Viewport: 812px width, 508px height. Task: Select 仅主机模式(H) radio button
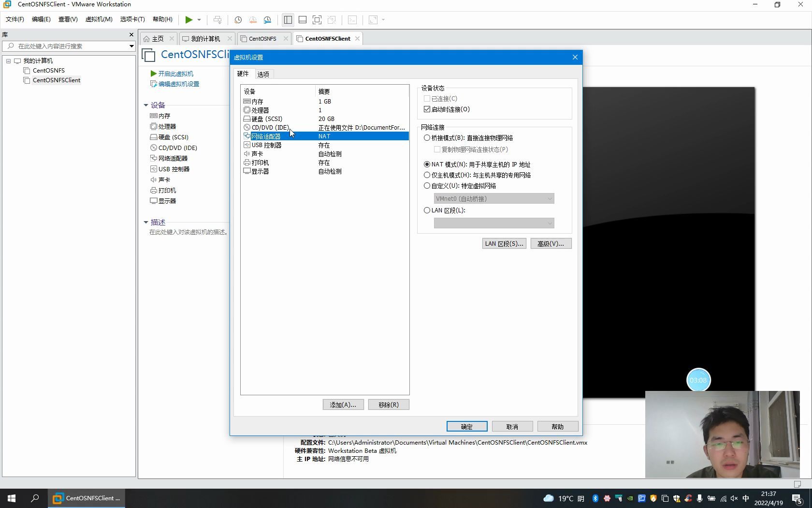[x=427, y=175]
